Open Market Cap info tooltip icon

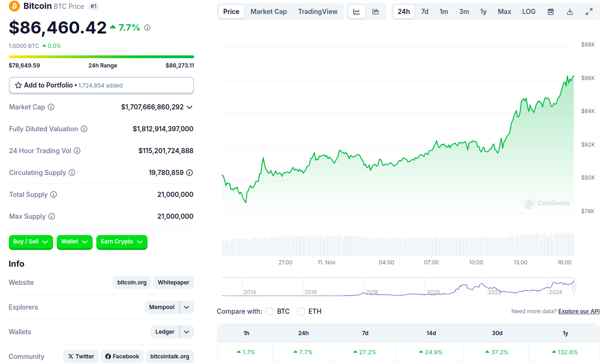coord(51,107)
